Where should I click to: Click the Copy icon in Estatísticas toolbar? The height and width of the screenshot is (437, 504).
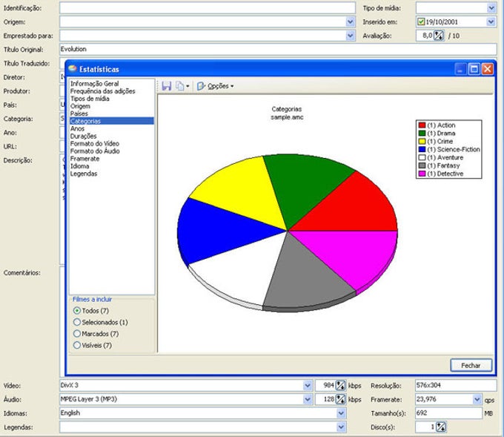coord(179,86)
